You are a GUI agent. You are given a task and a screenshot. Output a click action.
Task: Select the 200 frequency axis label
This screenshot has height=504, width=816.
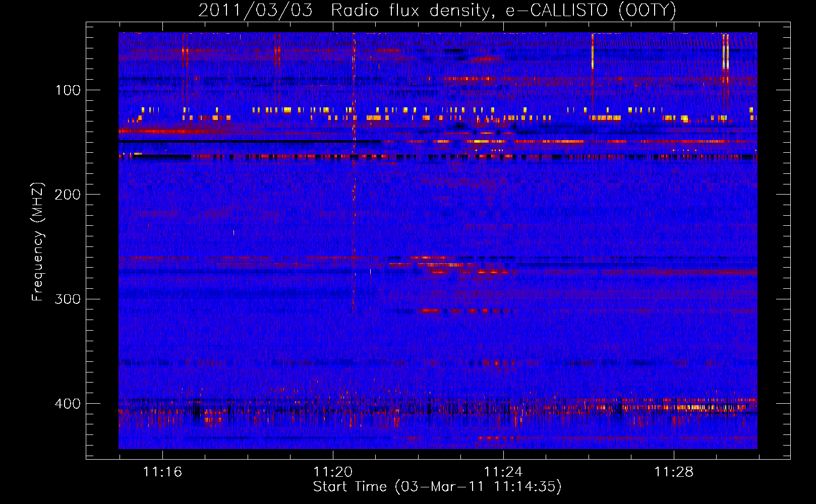coord(68,195)
